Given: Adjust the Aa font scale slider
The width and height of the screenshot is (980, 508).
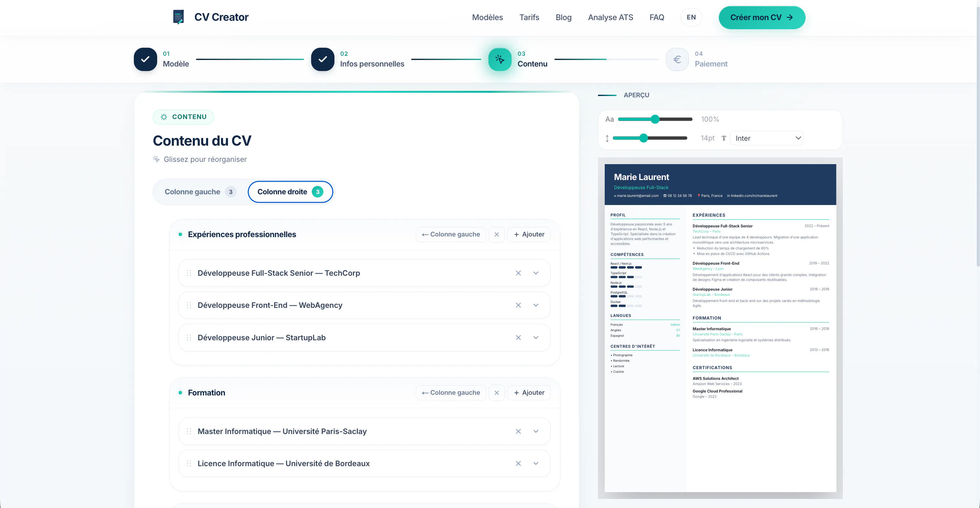Looking at the screenshot, I should (655, 119).
